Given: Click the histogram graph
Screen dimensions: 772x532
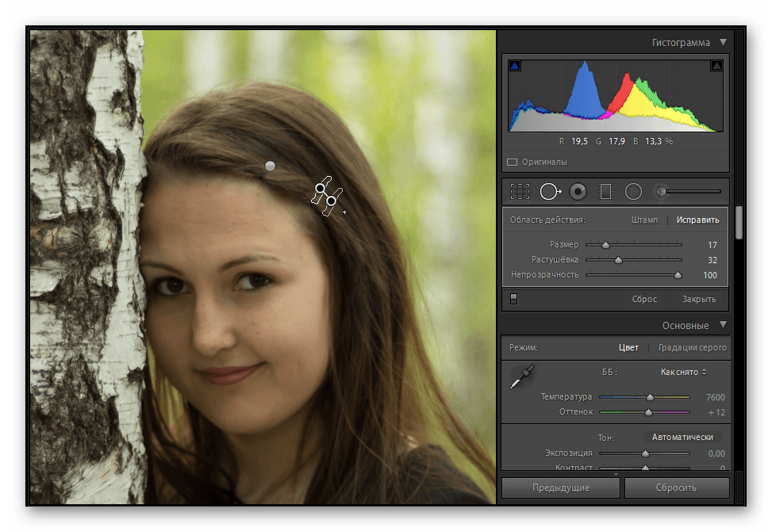Looking at the screenshot, I should point(616,95).
